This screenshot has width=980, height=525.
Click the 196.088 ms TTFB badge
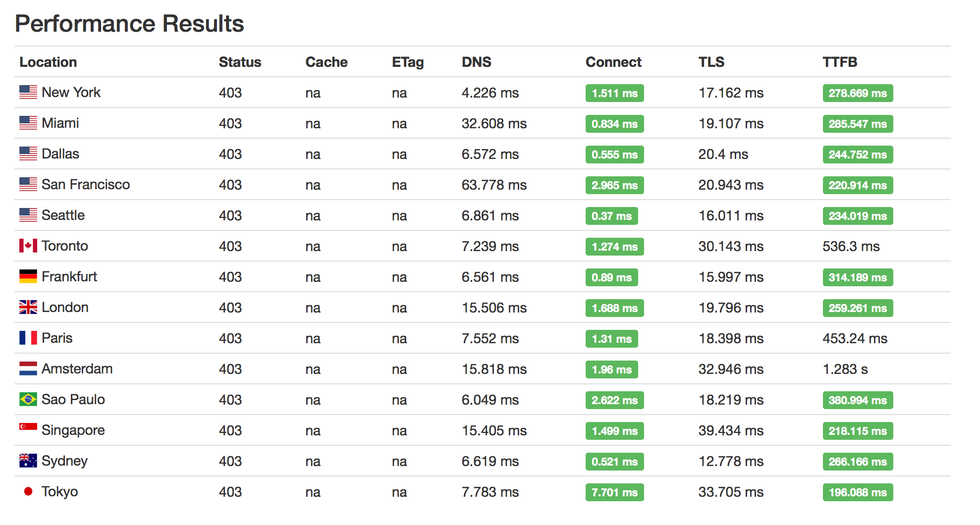point(858,492)
